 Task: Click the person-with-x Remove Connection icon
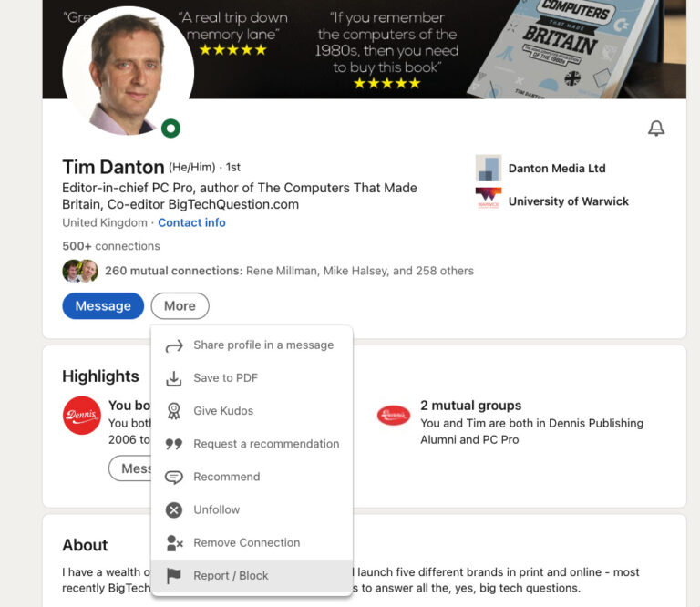coord(174,542)
